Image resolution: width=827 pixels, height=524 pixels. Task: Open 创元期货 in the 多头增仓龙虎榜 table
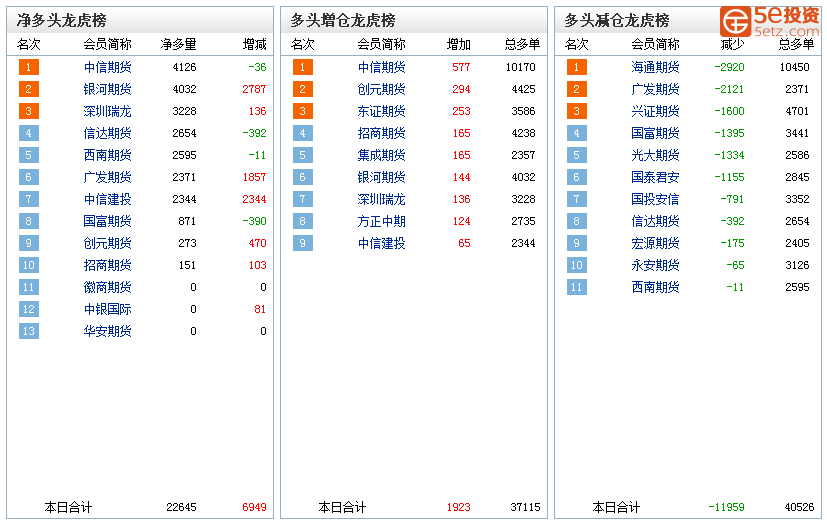pyautogui.click(x=382, y=90)
